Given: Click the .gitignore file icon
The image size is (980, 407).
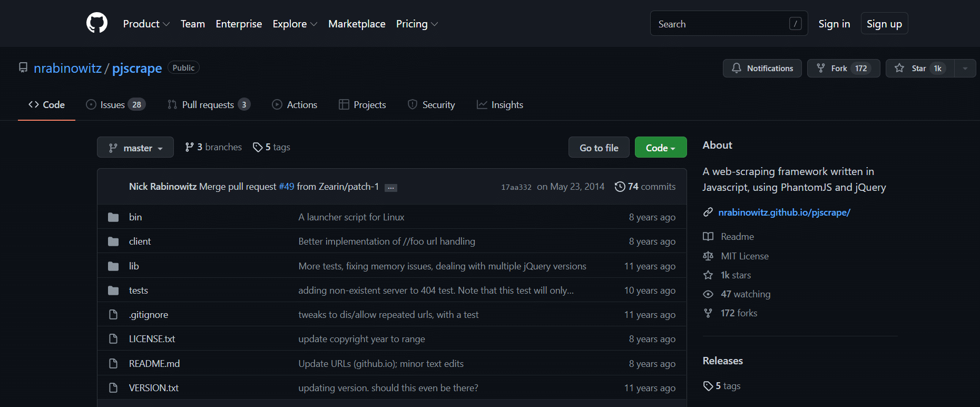Looking at the screenshot, I should [113, 315].
